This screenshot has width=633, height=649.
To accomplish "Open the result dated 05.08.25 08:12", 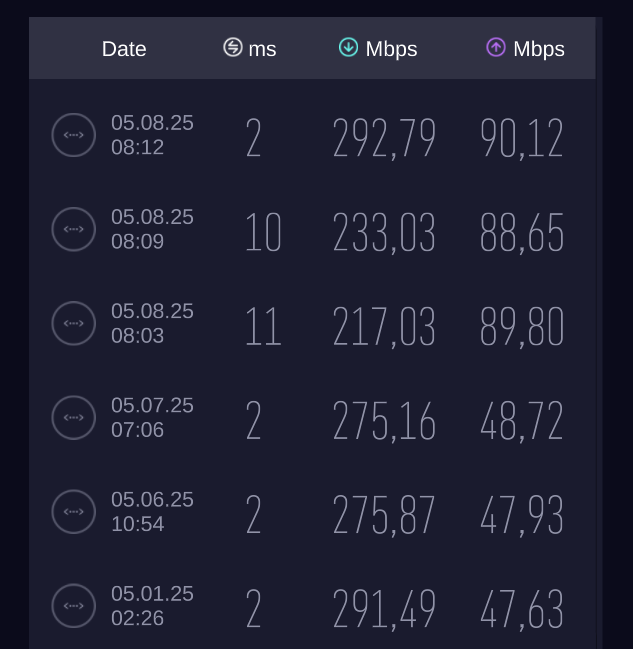I will (152, 135).
